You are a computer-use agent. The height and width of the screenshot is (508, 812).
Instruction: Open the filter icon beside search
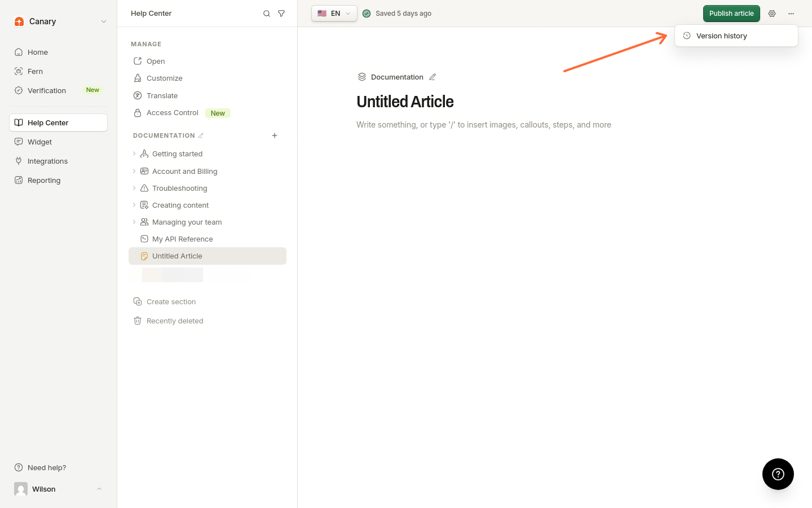click(x=281, y=14)
